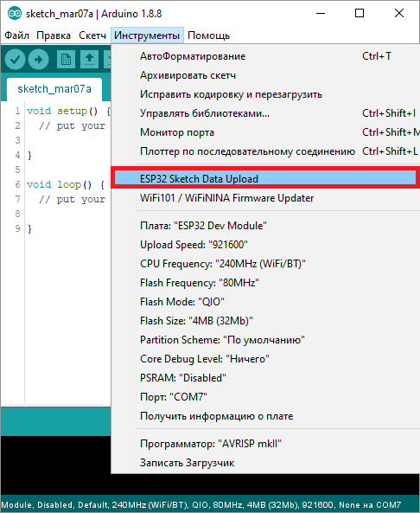Click the Verify checkmark toolbar icon
Image resolution: width=420 pixels, height=513 pixels.
15,59
